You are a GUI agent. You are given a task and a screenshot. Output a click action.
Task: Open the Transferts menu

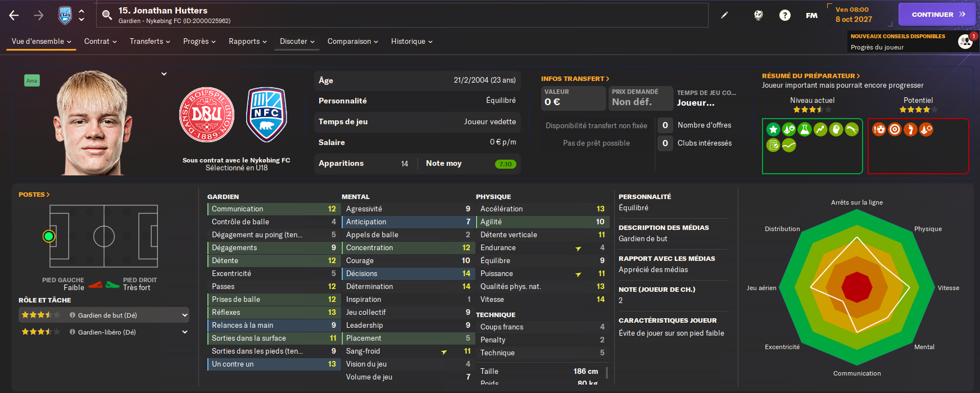(x=149, y=42)
